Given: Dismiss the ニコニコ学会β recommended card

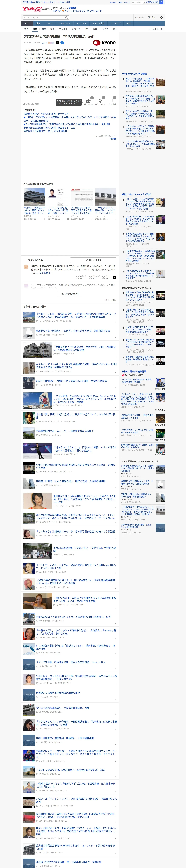Looking at the screenshot, I should pos(68,219).
